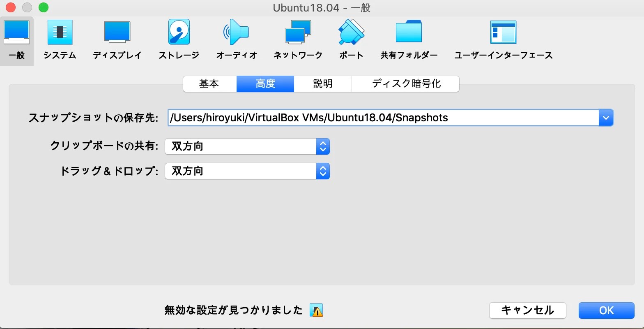Click the スナップショットの保存先 label
This screenshot has height=329, width=644.
[93, 118]
